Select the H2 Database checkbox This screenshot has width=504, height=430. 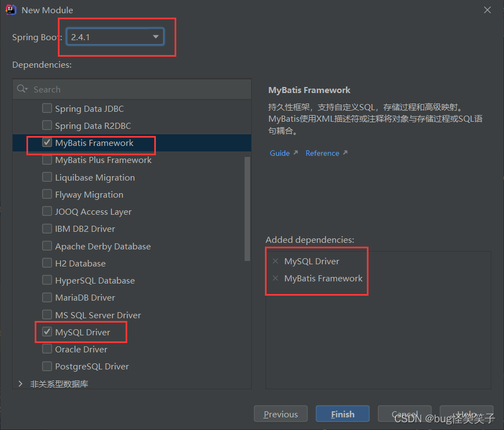(x=47, y=263)
